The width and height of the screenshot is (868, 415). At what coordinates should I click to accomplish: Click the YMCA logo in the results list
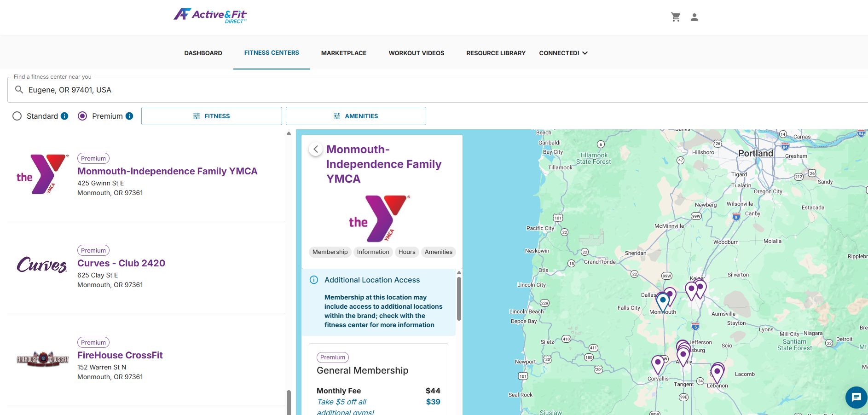[x=42, y=174]
